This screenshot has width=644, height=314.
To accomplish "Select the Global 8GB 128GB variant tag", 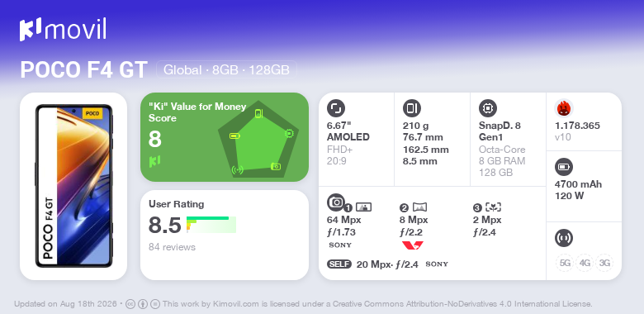I will pyautogui.click(x=226, y=69).
